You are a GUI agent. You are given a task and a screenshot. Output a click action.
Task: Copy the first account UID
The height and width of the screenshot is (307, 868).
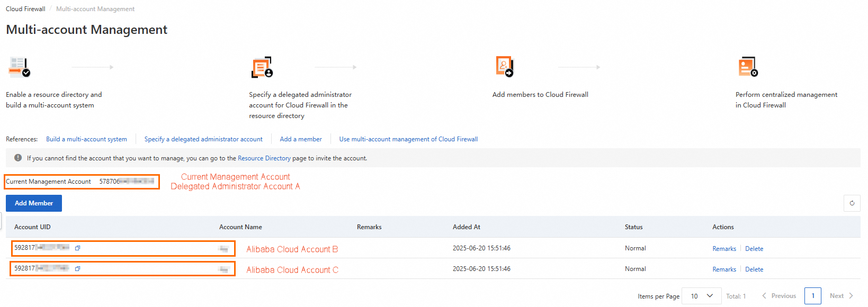[78, 248]
